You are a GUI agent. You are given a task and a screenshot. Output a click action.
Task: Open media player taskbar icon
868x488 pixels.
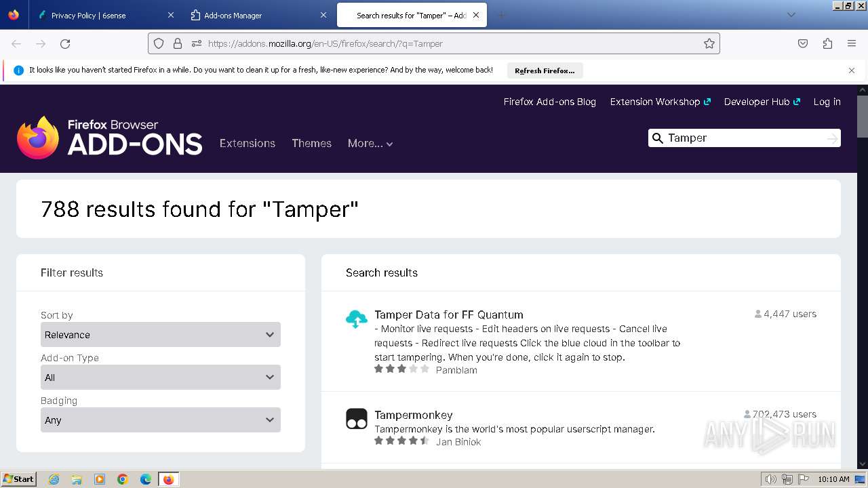(x=100, y=479)
